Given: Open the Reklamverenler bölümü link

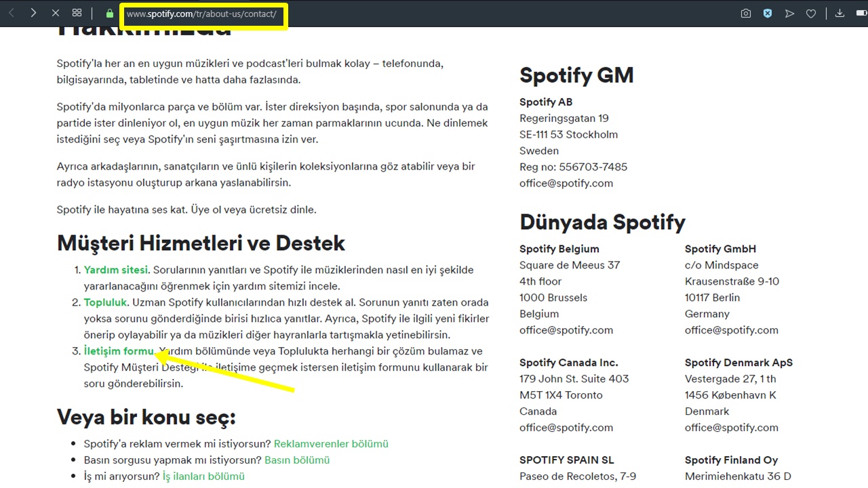Looking at the screenshot, I should 331,443.
